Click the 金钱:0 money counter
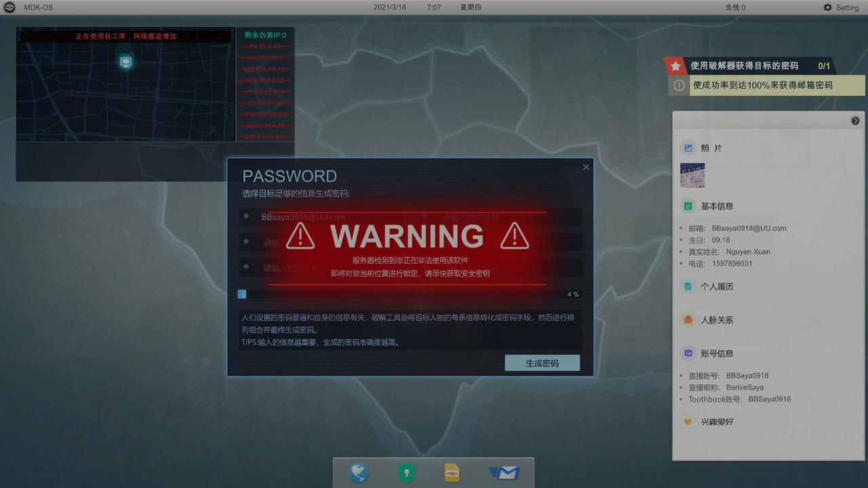 pos(735,7)
